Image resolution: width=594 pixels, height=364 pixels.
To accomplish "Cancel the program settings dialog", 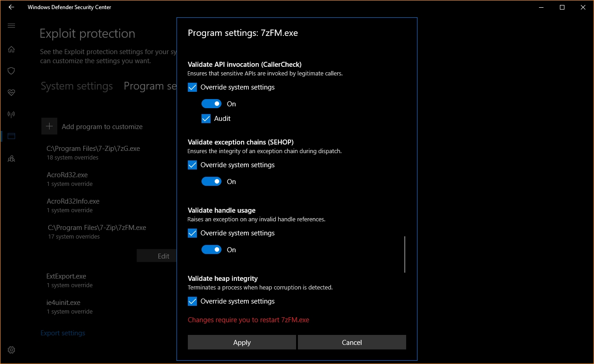I will point(352,343).
